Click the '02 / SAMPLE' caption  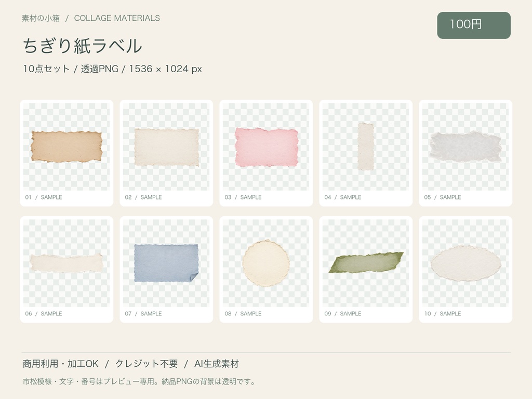(143, 197)
